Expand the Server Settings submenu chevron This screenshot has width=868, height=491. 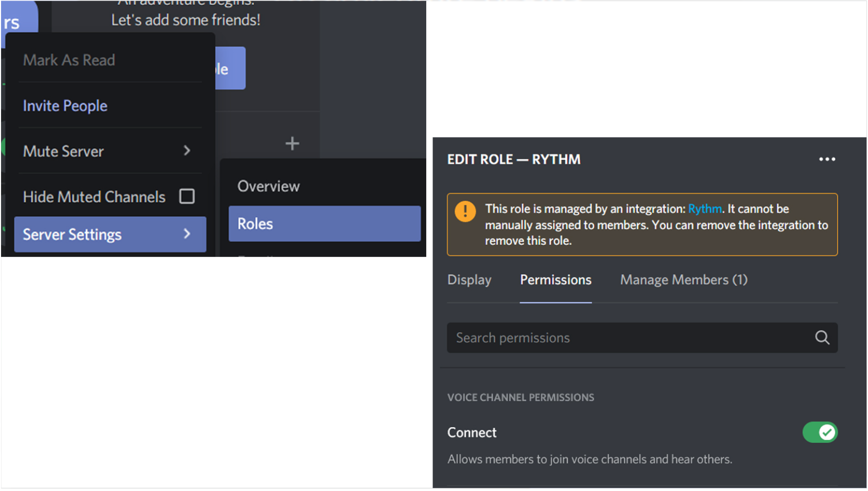click(x=187, y=234)
